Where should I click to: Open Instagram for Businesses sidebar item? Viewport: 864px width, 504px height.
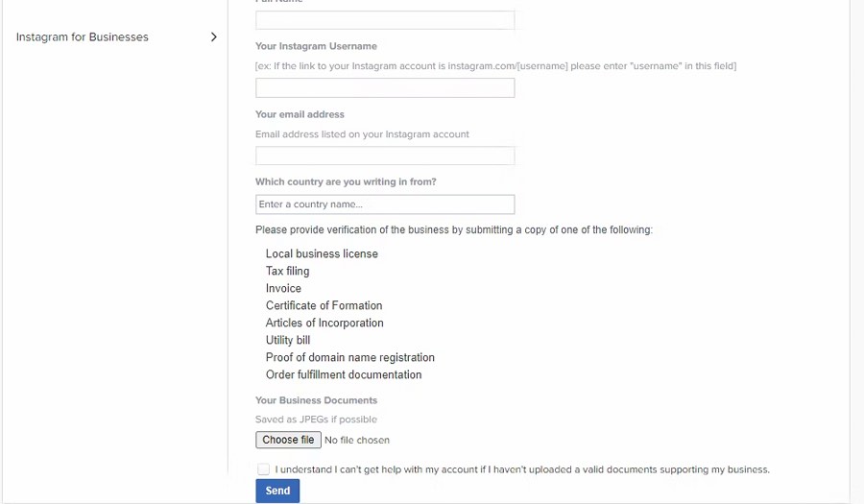click(x=83, y=37)
